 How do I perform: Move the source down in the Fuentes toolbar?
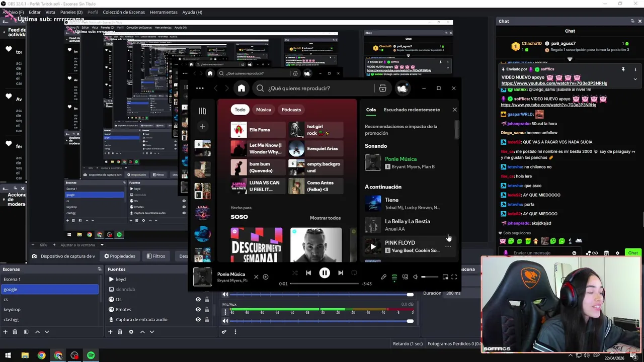[152, 332]
